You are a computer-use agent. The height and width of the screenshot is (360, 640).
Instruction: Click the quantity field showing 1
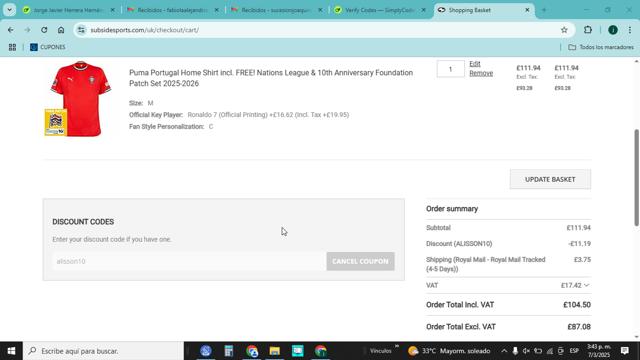pos(450,69)
